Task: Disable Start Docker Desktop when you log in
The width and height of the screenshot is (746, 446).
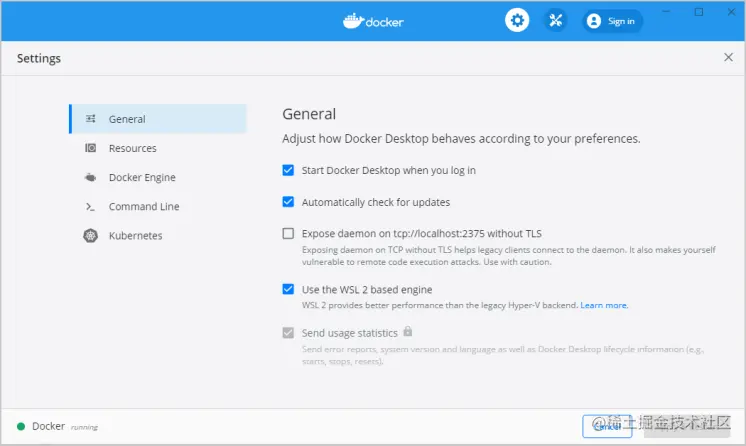Action: 288,170
